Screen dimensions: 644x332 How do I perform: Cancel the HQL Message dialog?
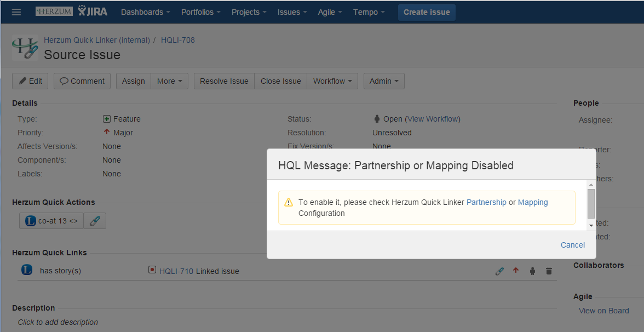tap(572, 245)
